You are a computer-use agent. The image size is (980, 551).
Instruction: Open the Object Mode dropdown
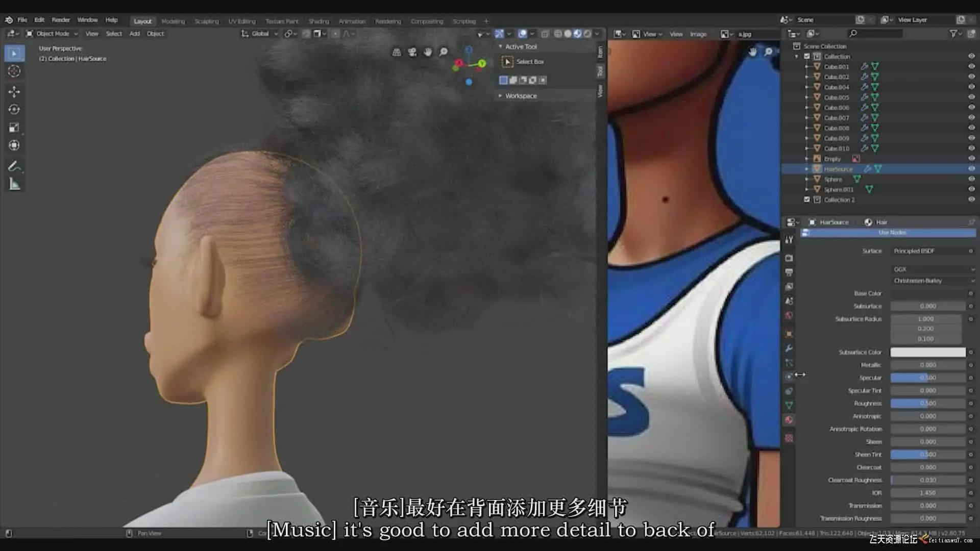click(53, 34)
